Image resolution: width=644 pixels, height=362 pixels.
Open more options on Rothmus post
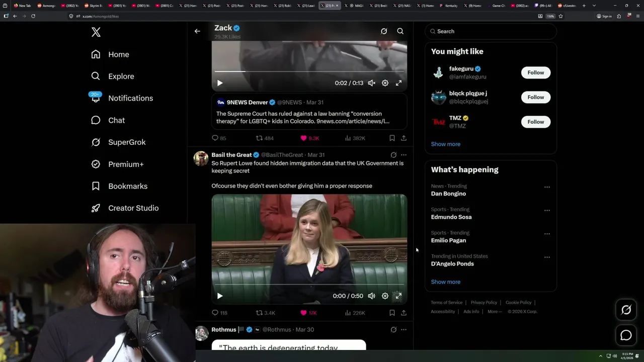(x=404, y=330)
